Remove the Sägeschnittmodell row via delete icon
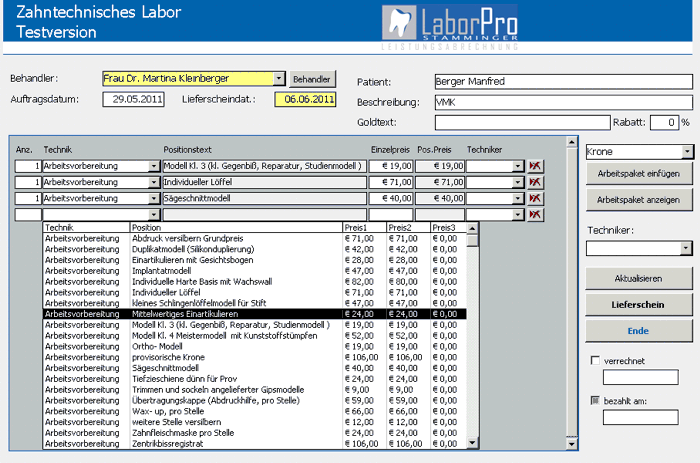Image resolution: width=700 pixels, height=463 pixels. (x=535, y=198)
